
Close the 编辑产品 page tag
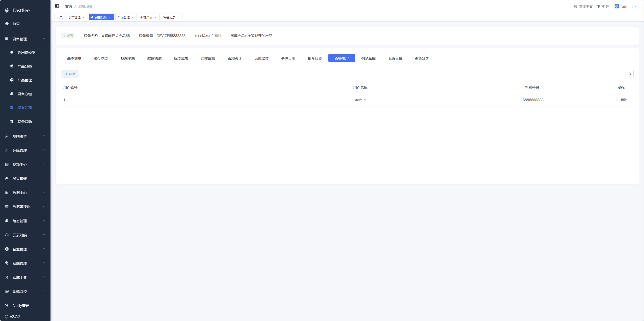tap(155, 17)
